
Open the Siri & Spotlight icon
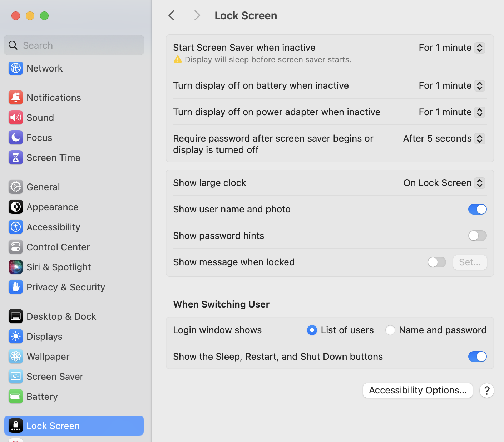pos(16,267)
